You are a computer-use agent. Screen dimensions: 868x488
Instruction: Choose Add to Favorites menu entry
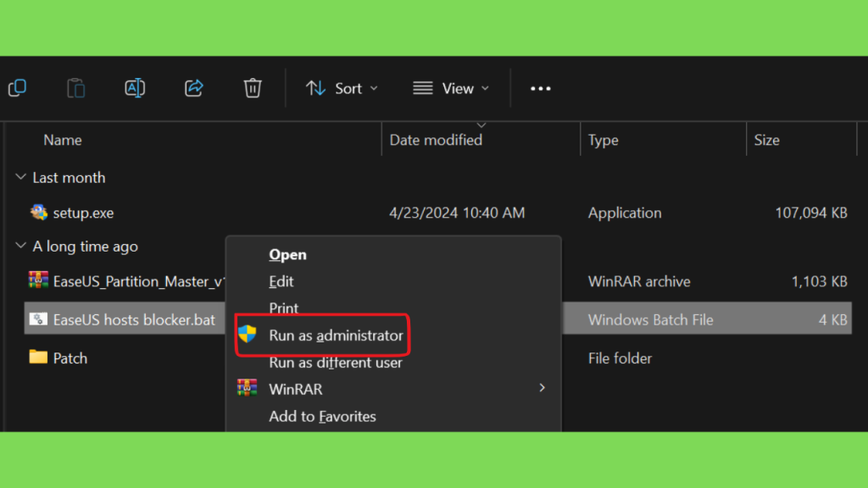point(322,416)
